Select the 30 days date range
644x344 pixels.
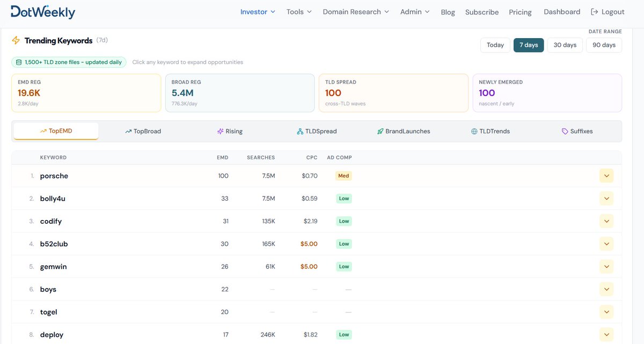point(565,45)
